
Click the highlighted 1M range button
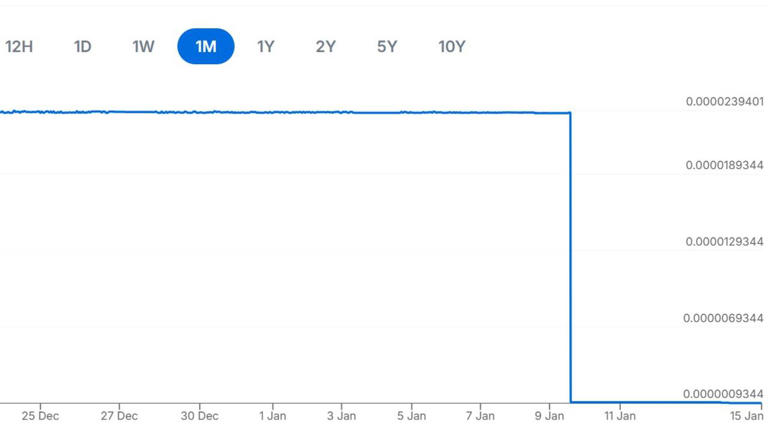tap(206, 46)
